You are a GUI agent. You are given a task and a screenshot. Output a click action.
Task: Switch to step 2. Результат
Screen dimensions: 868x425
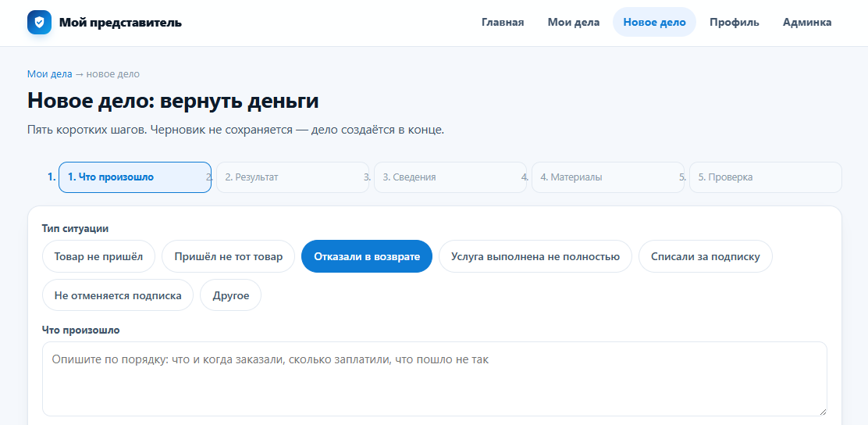pyautogui.click(x=292, y=177)
